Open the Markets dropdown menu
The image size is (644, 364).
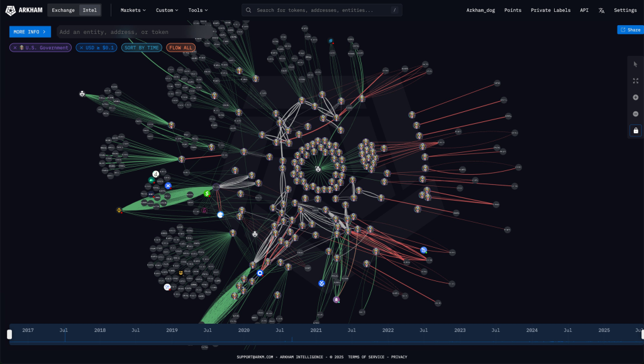[133, 10]
